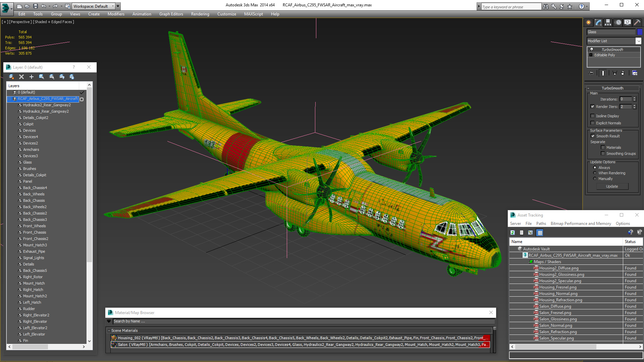The height and width of the screenshot is (362, 644).
Task: Open Bitmap Performance and Memory menu
Action: click(x=581, y=224)
